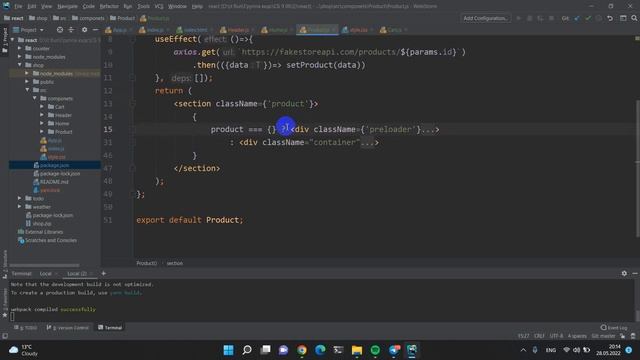Click the Terminal tool window button
640x360 pixels.
tap(110, 327)
